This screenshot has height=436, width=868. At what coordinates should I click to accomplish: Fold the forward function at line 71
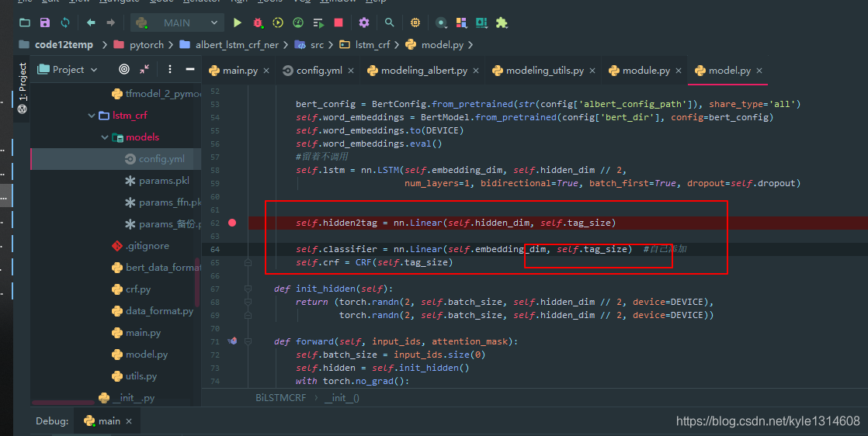pos(248,341)
